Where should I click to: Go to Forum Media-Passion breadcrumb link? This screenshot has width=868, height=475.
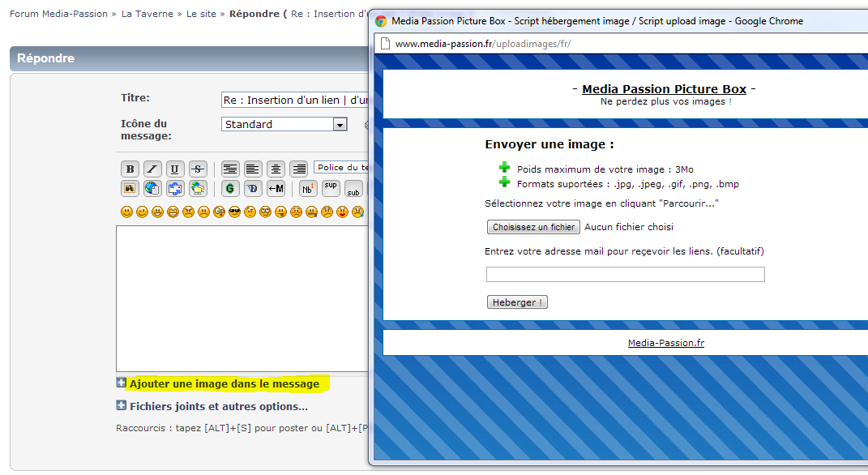click(58, 14)
